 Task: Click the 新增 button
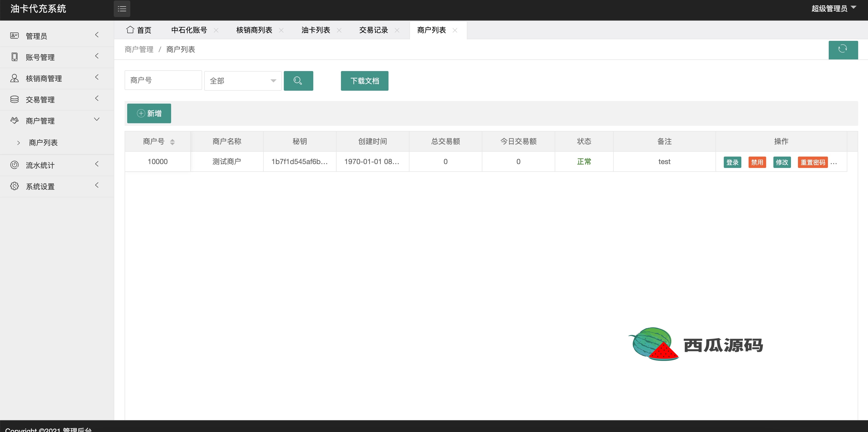pos(149,113)
